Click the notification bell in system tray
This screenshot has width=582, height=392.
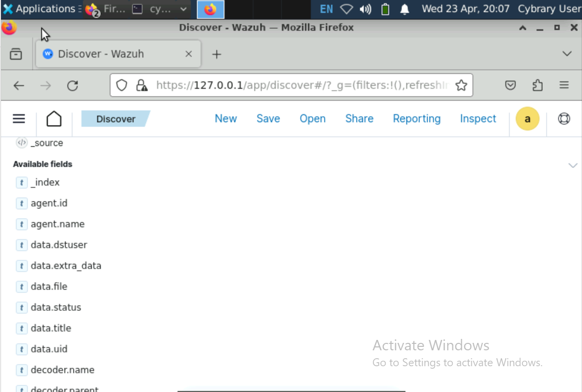tap(405, 9)
